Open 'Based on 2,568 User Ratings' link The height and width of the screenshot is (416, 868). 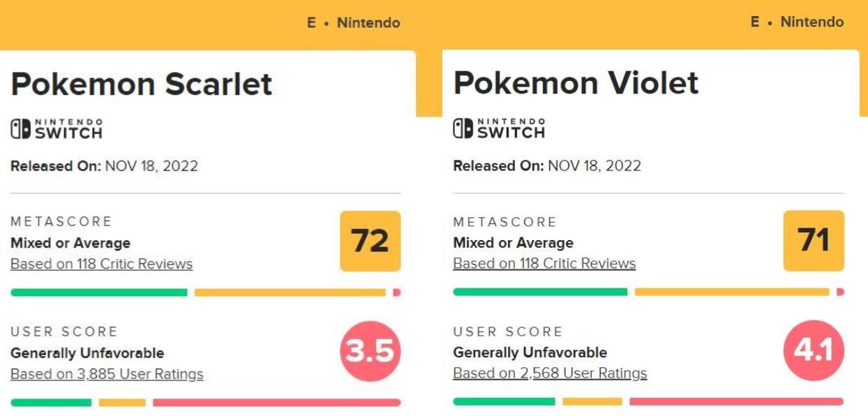[550, 373]
